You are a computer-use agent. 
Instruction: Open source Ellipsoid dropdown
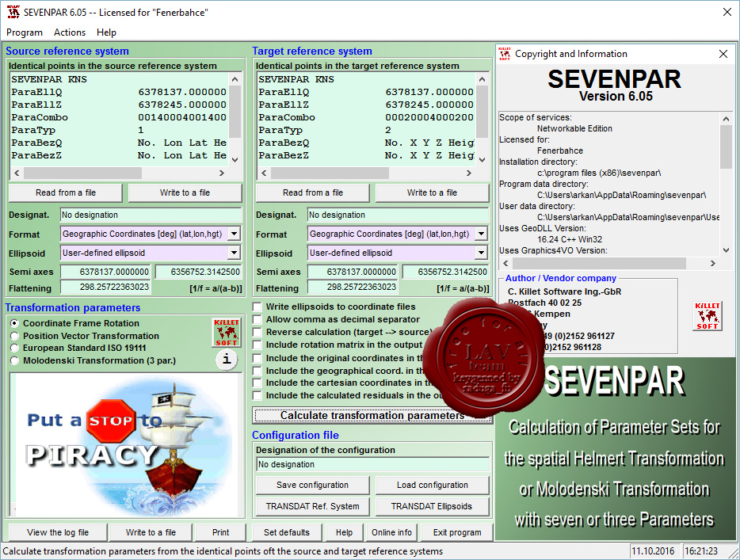pyautogui.click(x=234, y=253)
